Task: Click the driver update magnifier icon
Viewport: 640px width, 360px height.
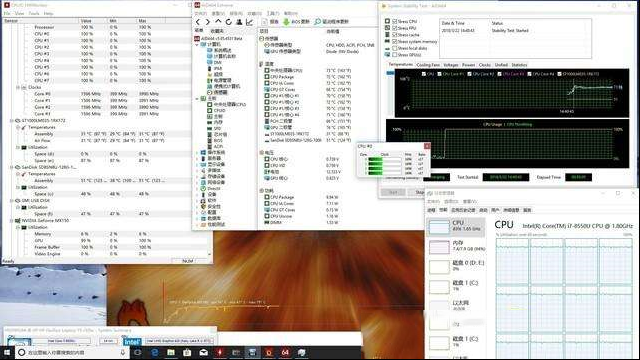Action: [x=318, y=22]
